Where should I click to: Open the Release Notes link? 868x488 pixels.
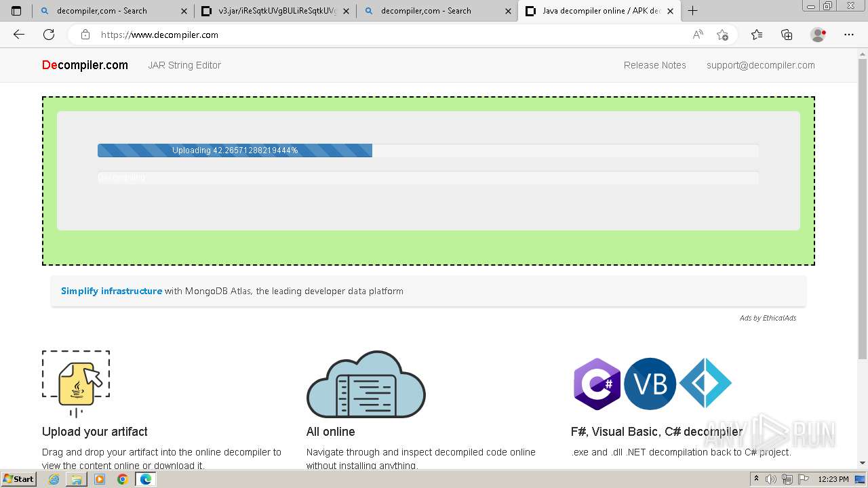655,65
